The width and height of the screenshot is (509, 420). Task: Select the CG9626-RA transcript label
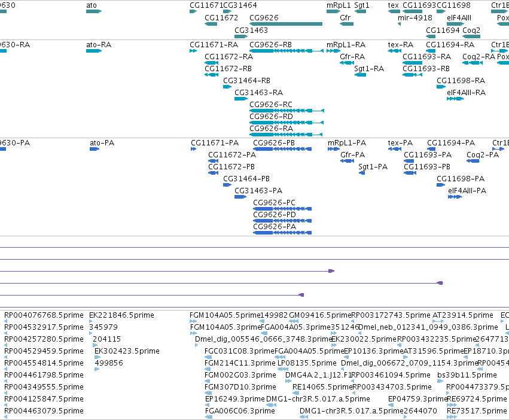(x=271, y=129)
